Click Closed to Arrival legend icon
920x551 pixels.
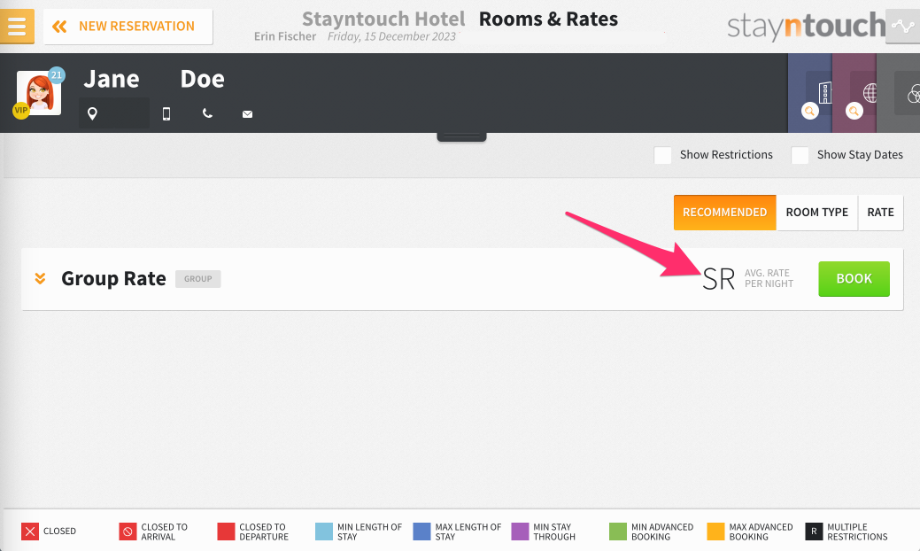(x=127, y=532)
